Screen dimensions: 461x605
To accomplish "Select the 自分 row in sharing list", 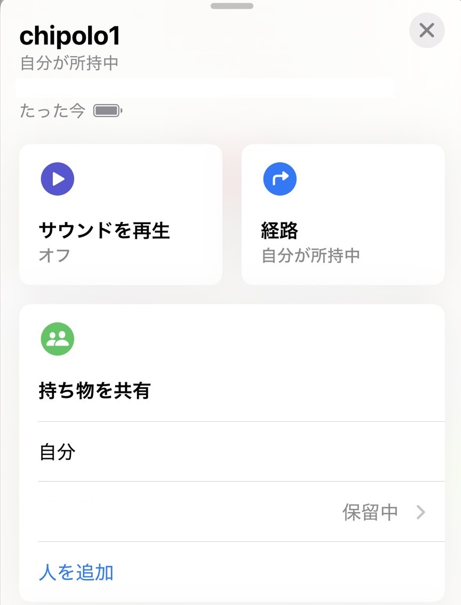I will pos(241,451).
